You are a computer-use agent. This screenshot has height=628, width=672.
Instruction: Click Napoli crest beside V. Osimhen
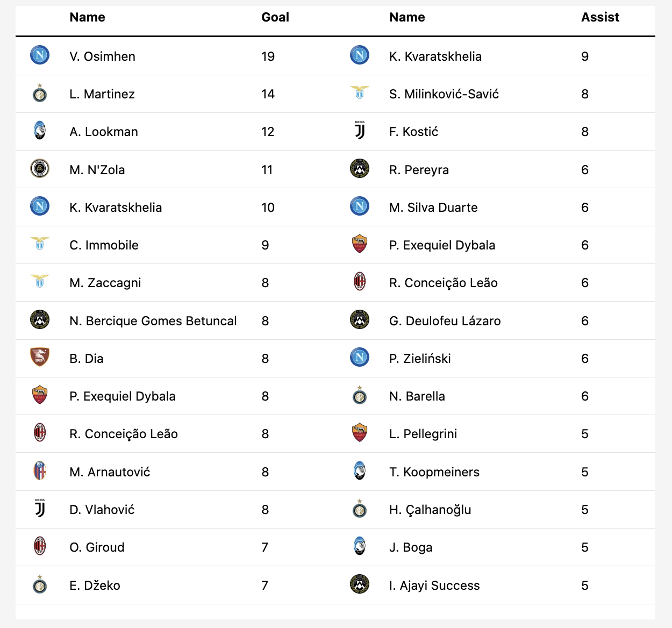coord(40,55)
